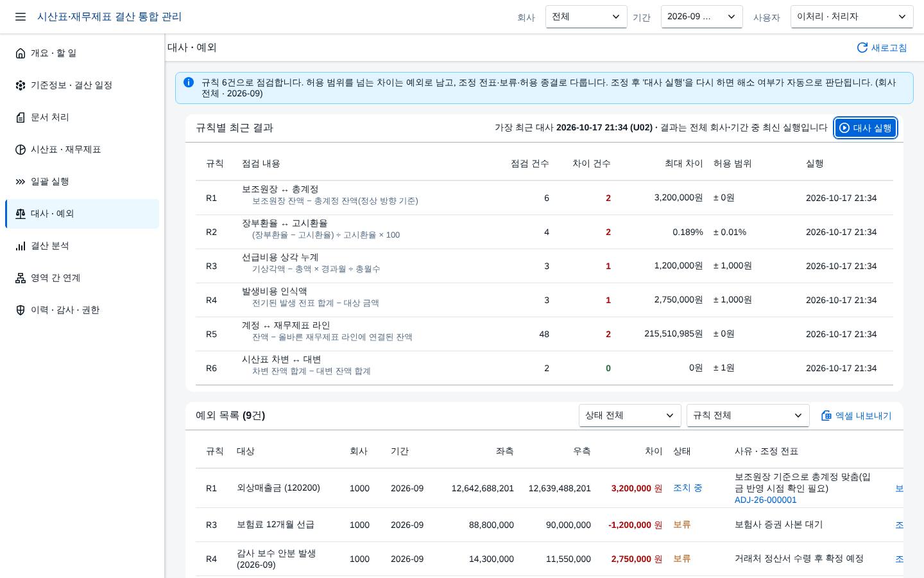Click the 대사 · 예외 scales icon
Image resolution: width=924 pixels, height=578 pixels.
[x=21, y=214]
